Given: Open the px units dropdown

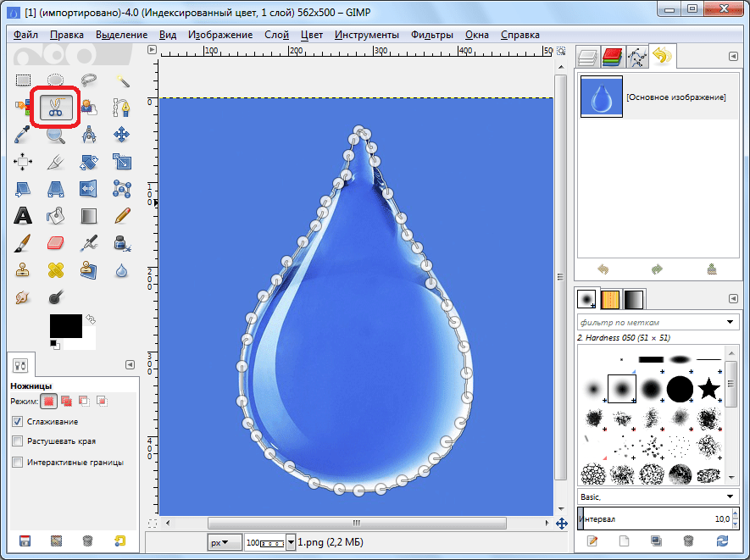Looking at the screenshot, I should tap(220, 541).
